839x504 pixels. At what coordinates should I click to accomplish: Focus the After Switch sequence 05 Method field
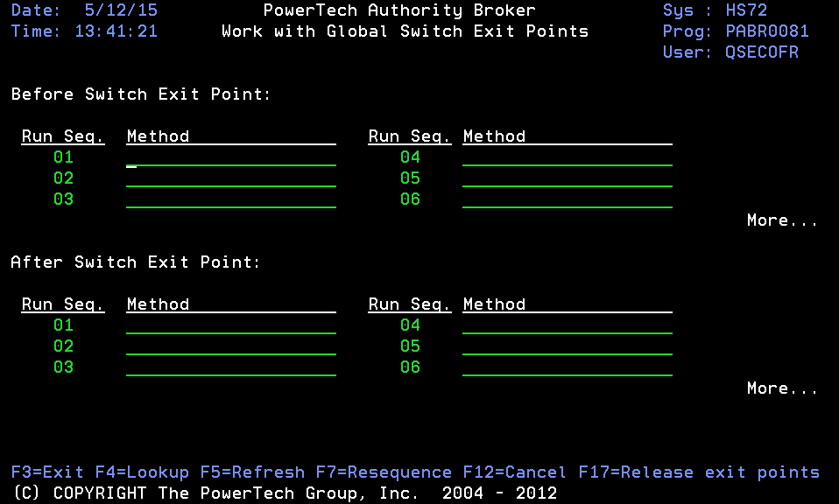click(x=568, y=346)
